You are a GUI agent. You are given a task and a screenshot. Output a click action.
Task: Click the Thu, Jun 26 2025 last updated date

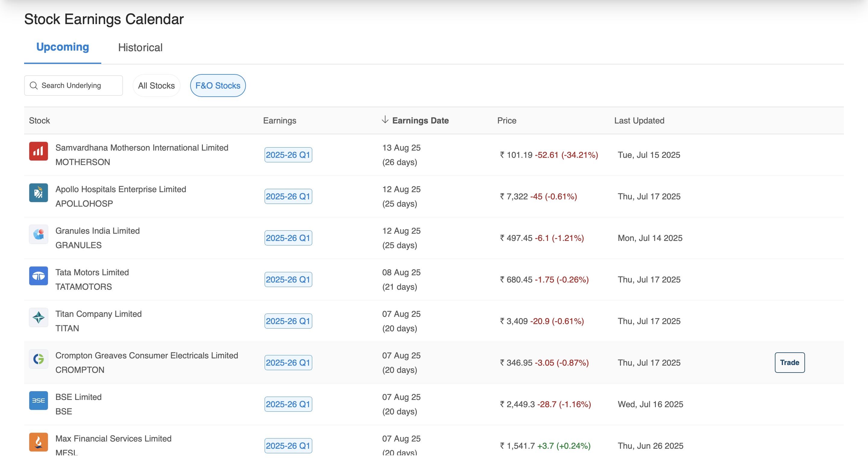point(650,446)
